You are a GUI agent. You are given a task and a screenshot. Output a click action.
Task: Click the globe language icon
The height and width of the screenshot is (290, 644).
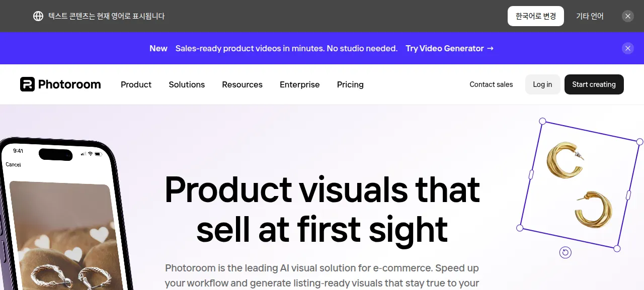(38, 16)
